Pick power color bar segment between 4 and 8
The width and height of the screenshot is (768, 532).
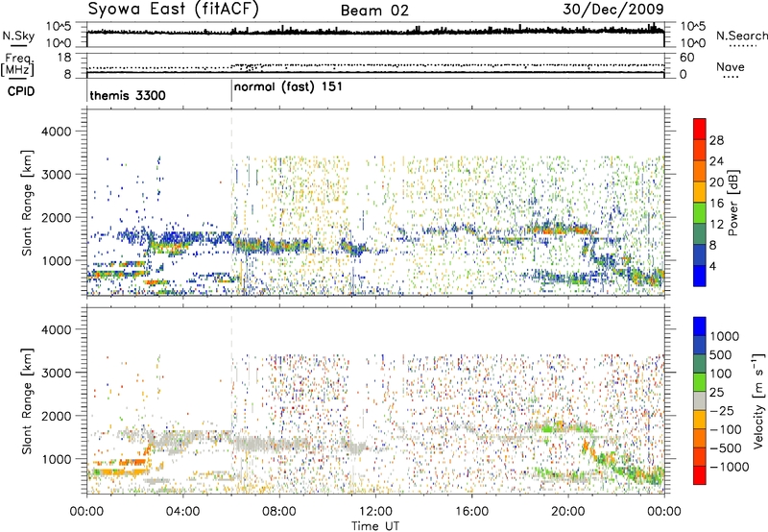coord(700,255)
